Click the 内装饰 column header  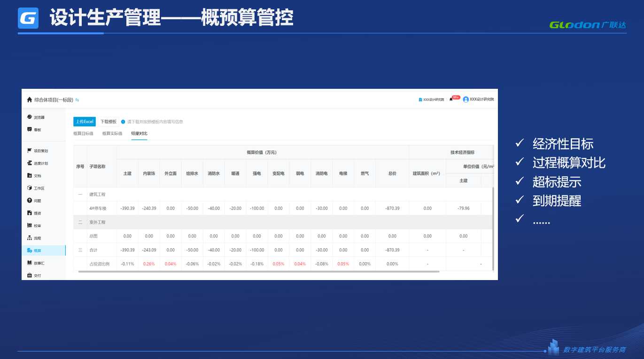click(149, 173)
